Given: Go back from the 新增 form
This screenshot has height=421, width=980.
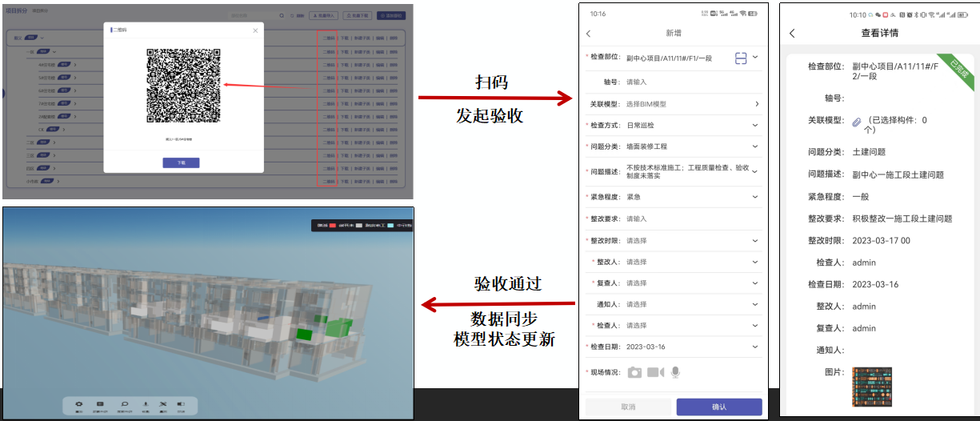Looking at the screenshot, I should click(x=589, y=34).
